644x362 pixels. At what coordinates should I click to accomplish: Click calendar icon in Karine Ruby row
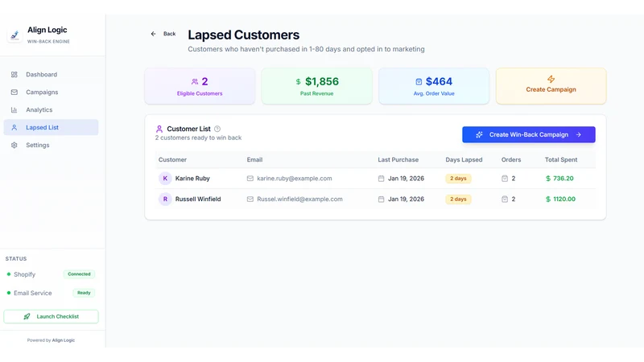(x=381, y=179)
